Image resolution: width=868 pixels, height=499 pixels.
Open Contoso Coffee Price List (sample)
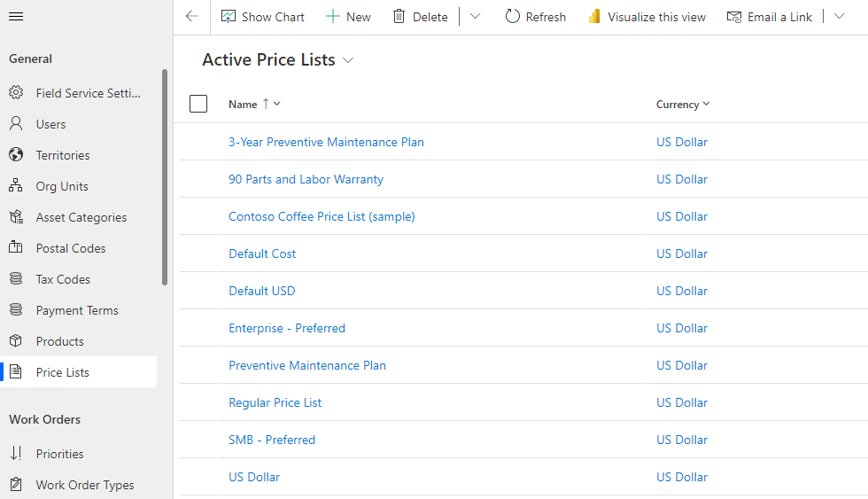pyautogui.click(x=322, y=216)
